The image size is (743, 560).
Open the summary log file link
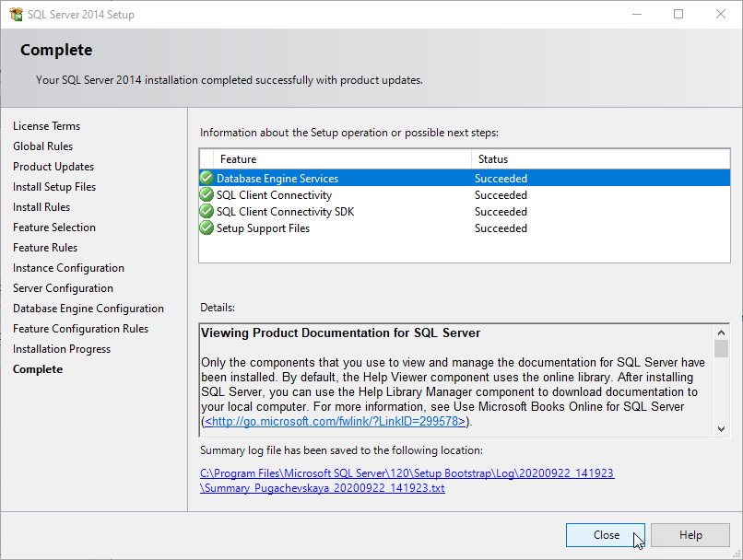(x=407, y=481)
